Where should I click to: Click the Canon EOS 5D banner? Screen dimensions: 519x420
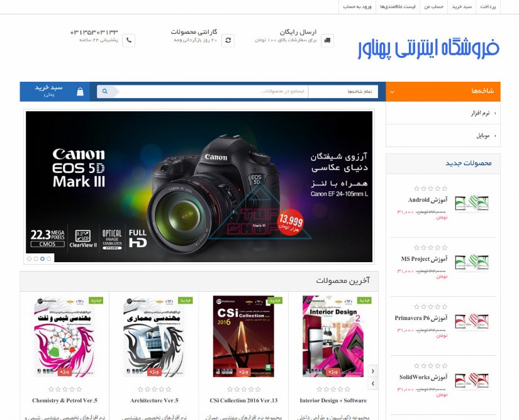[199, 187]
